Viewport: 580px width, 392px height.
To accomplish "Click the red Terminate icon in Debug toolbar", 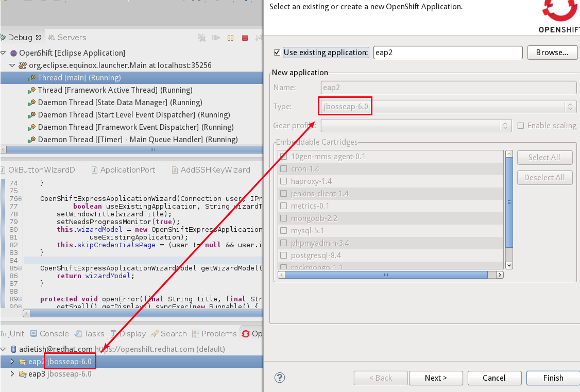I will [x=245, y=38].
